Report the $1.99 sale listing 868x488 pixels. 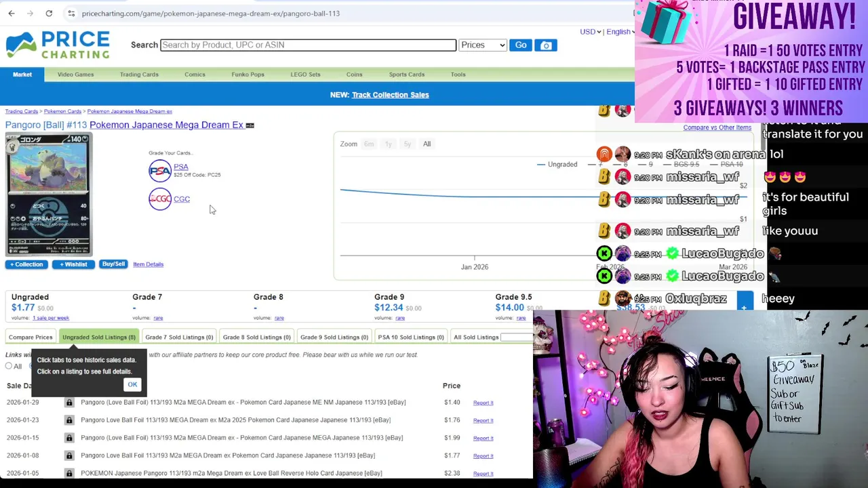(483, 438)
